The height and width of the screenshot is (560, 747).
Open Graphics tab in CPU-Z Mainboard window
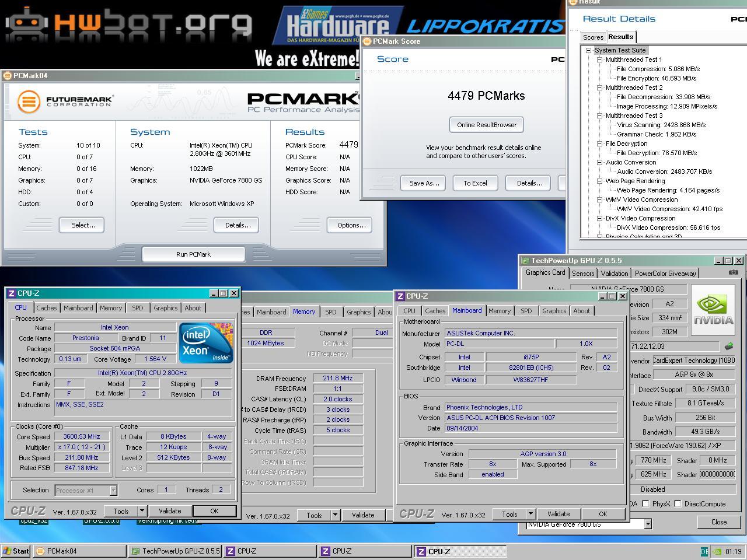point(554,311)
